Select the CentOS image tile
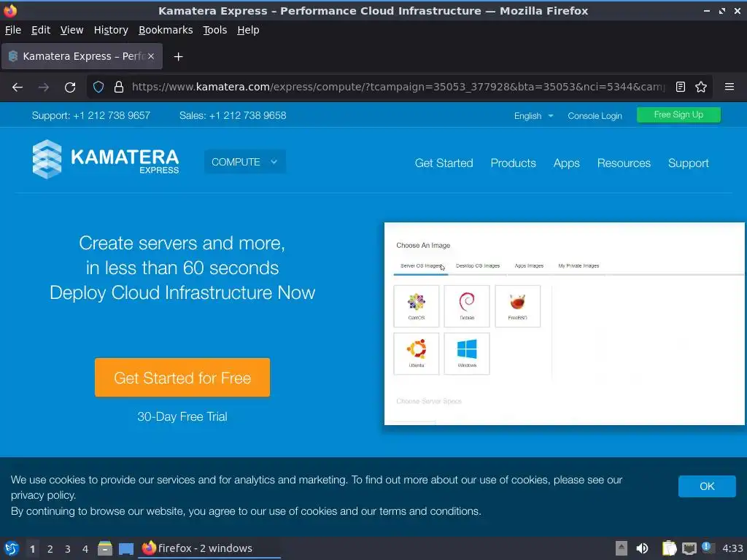This screenshot has width=747, height=560. pos(416,306)
